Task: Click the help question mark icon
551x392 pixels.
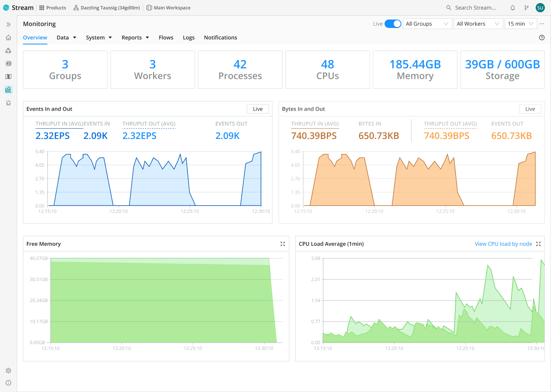Action: [x=541, y=38]
